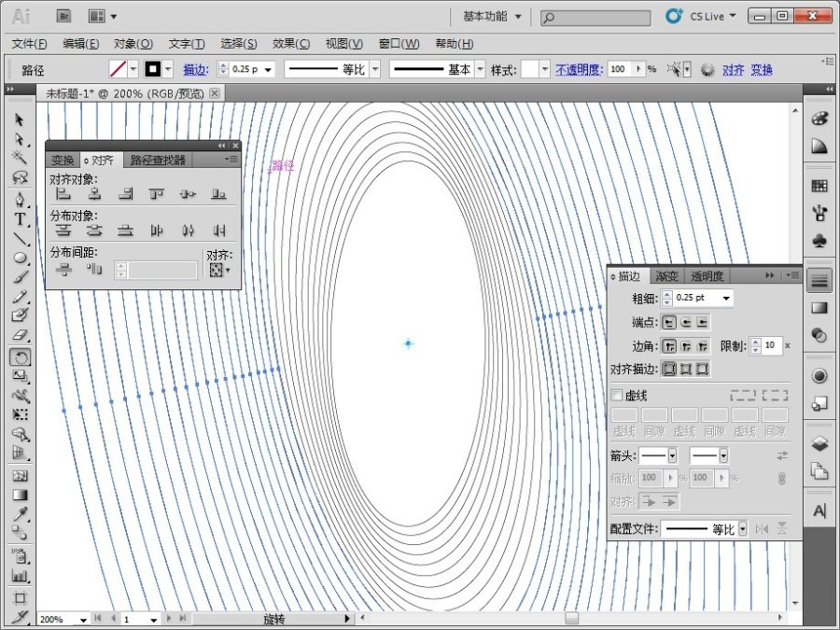Image resolution: width=840 pixels, height=630 pixels.
Task: Click the opacity 100 input field
Action: pos(621,69)
